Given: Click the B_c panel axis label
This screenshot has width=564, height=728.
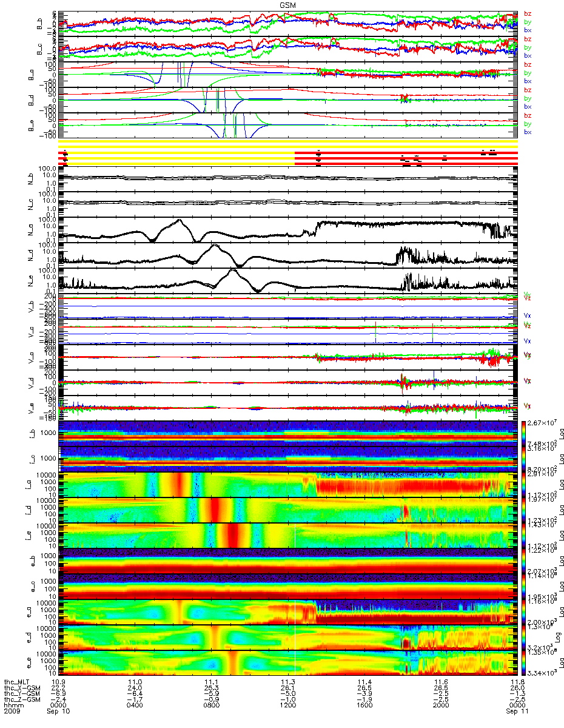Looking at the screenshot, I should (39, 49).
